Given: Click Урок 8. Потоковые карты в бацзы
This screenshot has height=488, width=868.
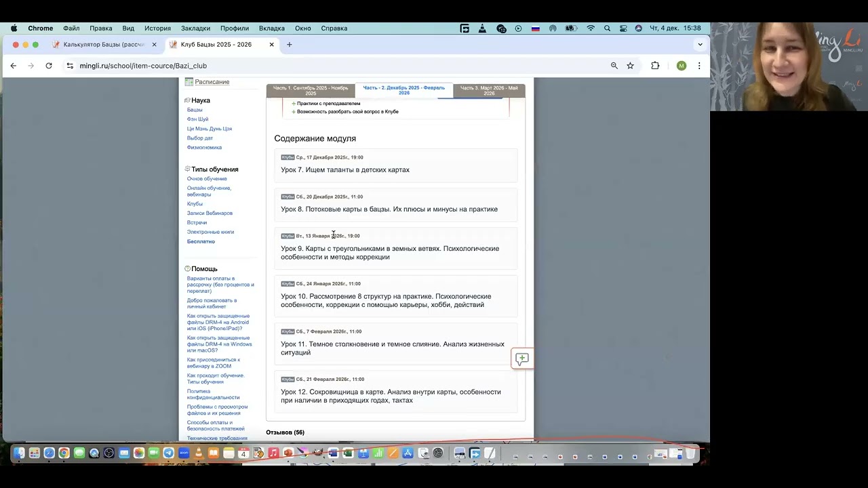Looking at the screenshot, I should tap(389, 209).
